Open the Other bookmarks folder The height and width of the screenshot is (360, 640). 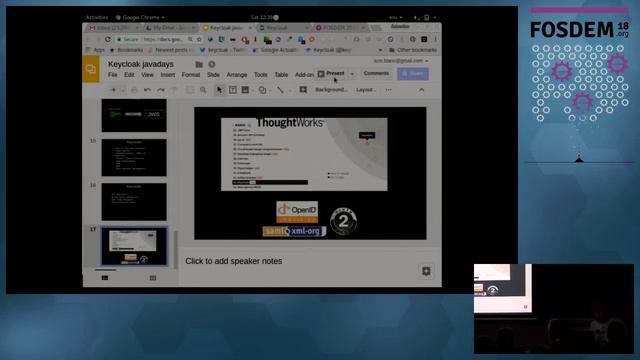pyautogui.click(x=413, y=50)
